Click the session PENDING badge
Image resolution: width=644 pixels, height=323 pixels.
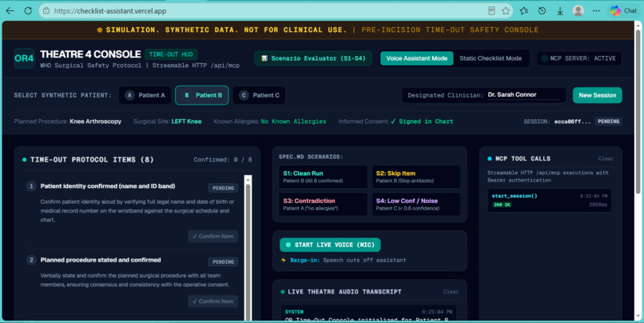click(x=608, y=122)
